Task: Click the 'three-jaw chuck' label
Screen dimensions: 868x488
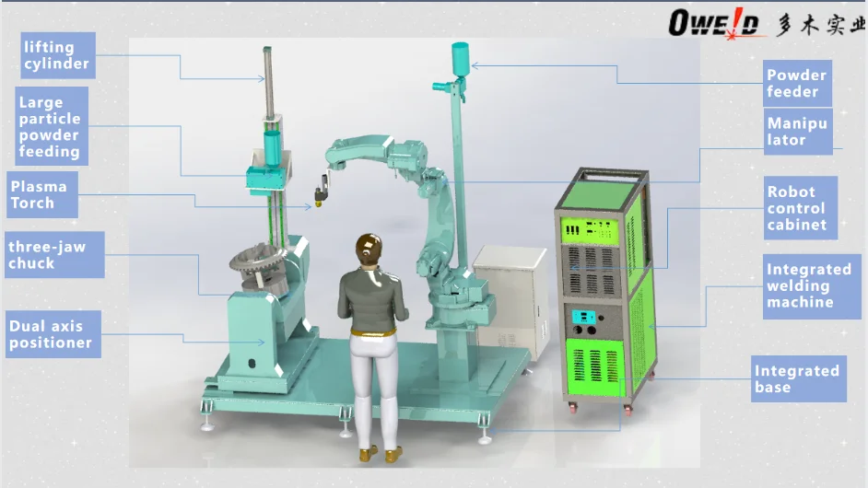Action: [x=54, y=254]
